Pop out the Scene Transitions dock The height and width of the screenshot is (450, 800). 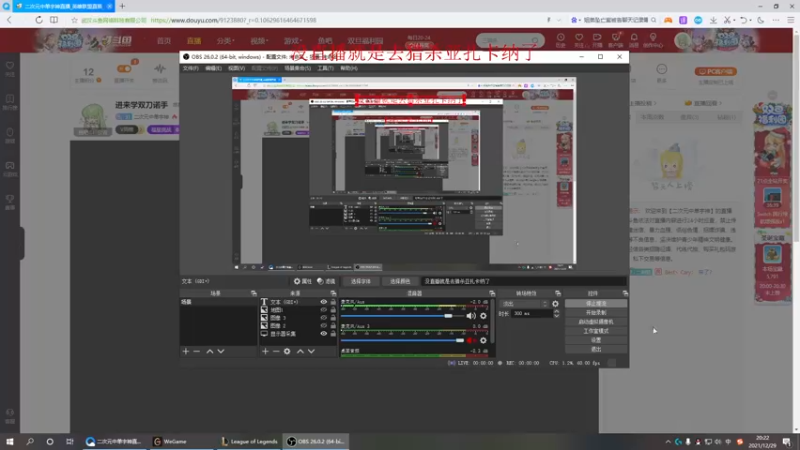pyautogui.click(x=558, y=293)
